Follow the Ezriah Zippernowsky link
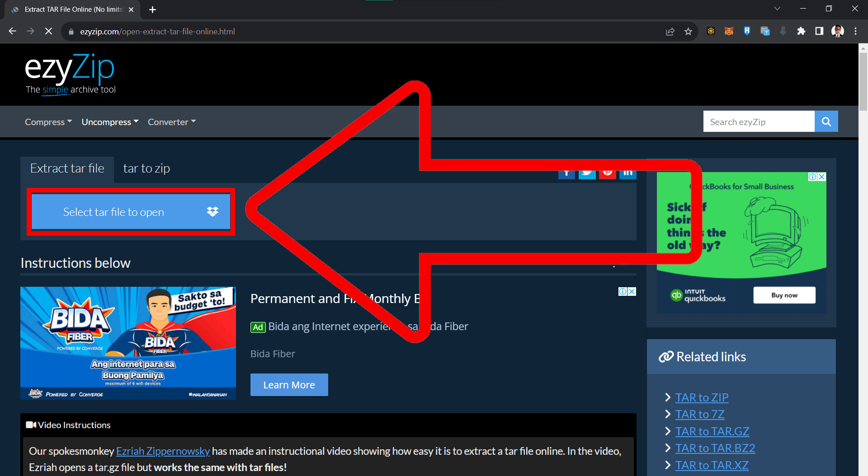This screenshot has width=868, height=476. (163, 451)
